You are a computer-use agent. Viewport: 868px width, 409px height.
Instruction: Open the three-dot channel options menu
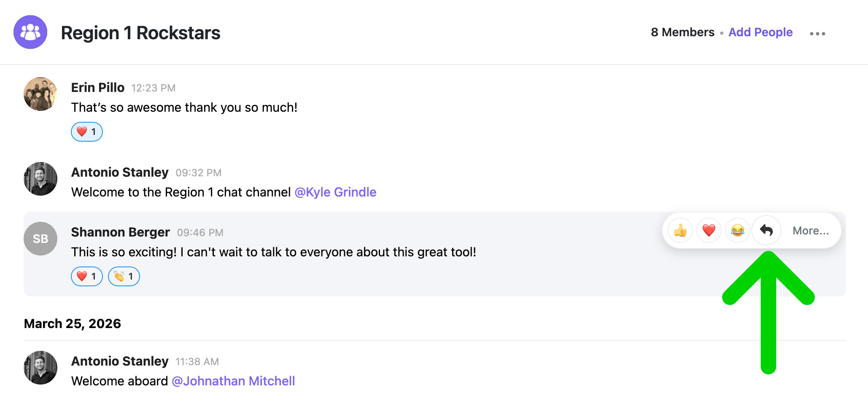pyautogui.click(x=817, y=33)
